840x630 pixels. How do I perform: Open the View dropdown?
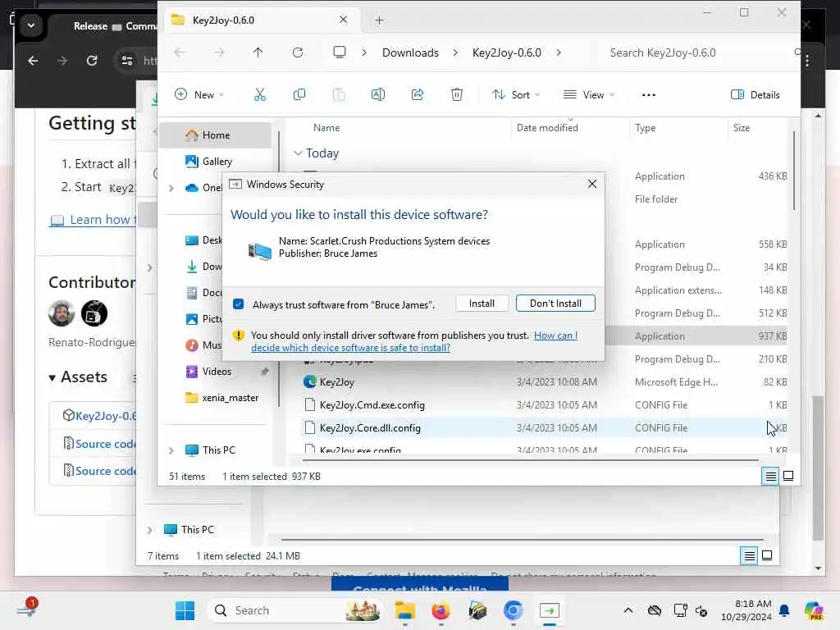coord(589,95)
